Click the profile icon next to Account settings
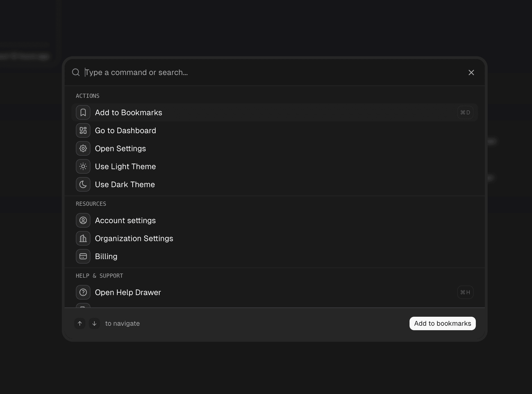532x394 pixels. point(83,220)
